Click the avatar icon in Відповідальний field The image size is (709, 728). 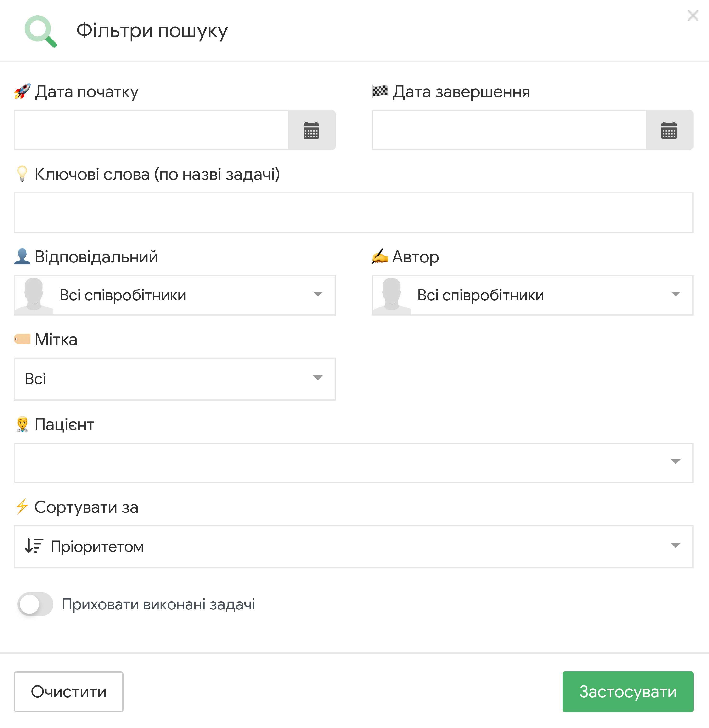[34, 295]
